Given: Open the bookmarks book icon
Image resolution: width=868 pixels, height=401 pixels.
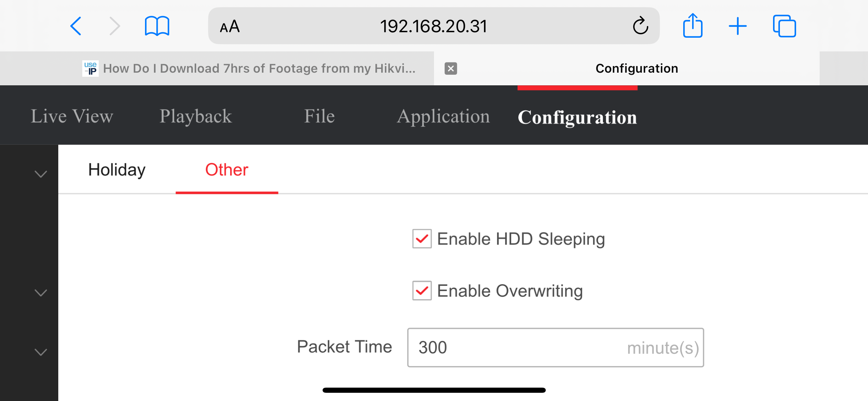Looking at the screenshot, I should pos(157,26).
